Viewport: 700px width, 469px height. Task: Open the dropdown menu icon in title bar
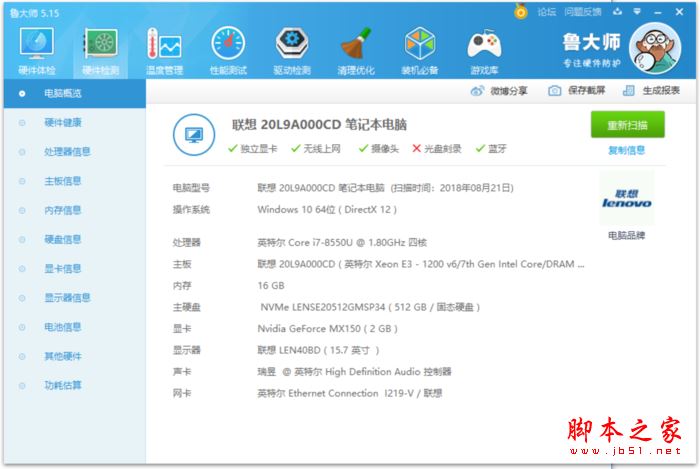(x=637, y=12)
